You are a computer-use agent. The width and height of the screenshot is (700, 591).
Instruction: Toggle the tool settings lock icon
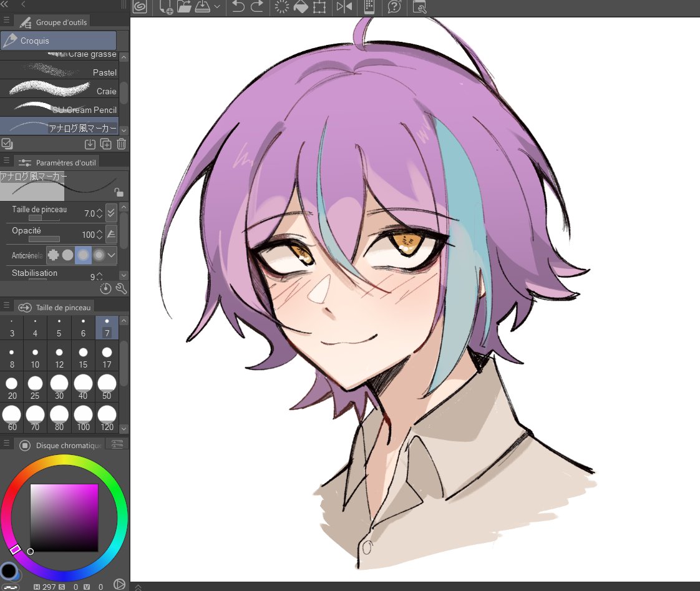(119, 192)
